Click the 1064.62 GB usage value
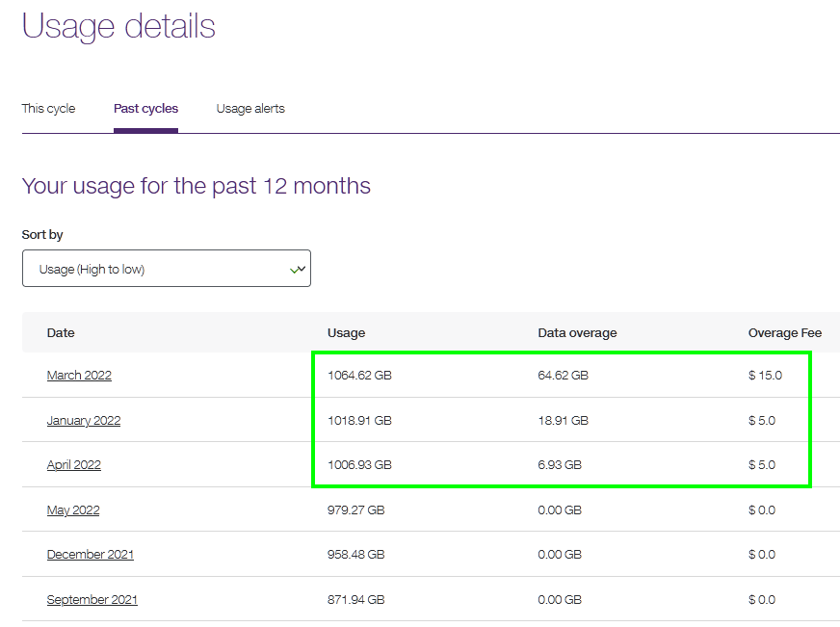Screen dimensions: 840x627 (x=359, y=376)
